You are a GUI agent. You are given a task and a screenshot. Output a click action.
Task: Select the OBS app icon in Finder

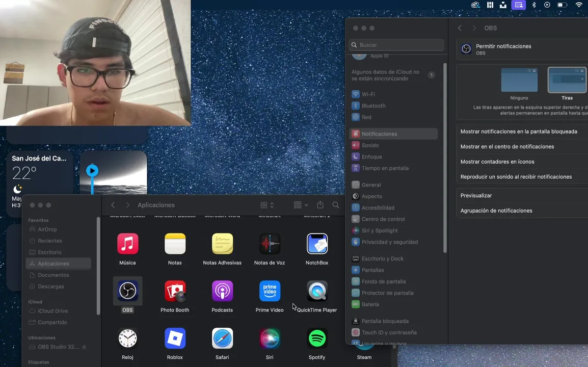tap(127, 291)
